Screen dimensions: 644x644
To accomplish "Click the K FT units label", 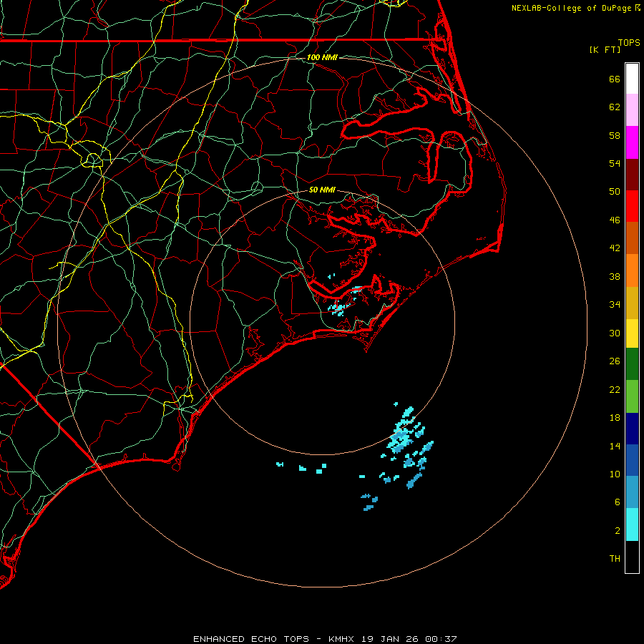I will point(605,49).
